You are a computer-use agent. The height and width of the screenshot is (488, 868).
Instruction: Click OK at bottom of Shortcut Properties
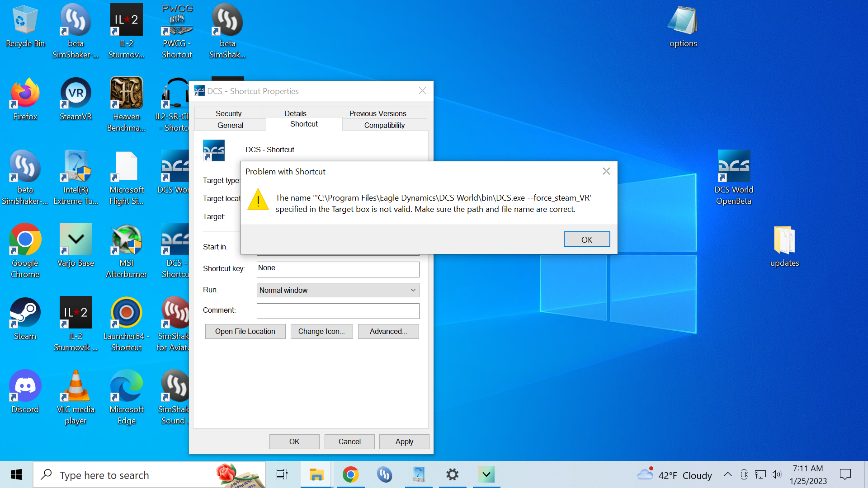(x=294, y=441)
